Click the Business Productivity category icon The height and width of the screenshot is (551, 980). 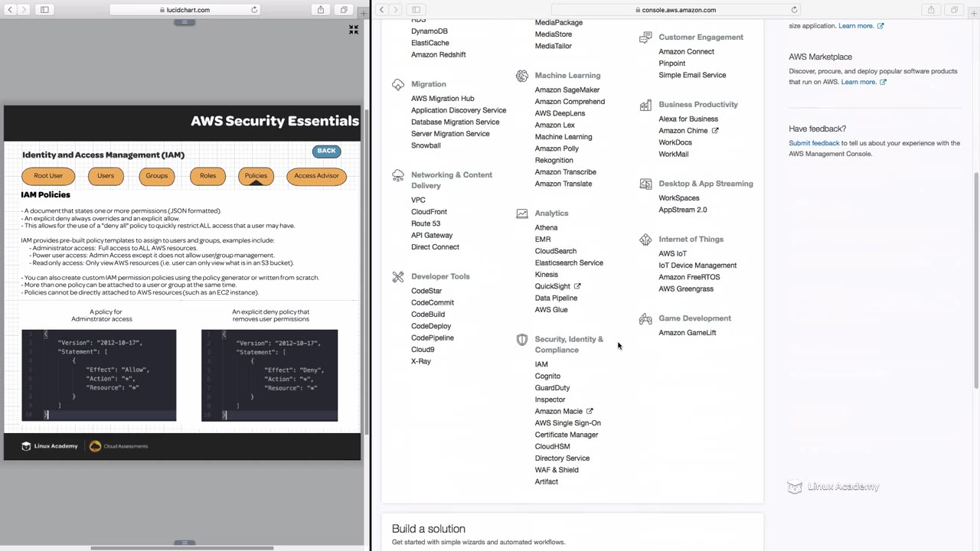point(645,105)
